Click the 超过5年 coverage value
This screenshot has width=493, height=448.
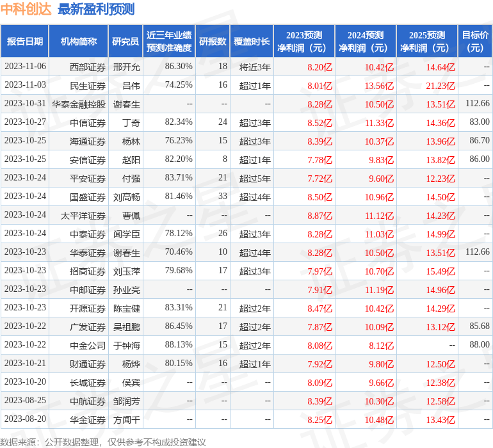click(255, 179)
